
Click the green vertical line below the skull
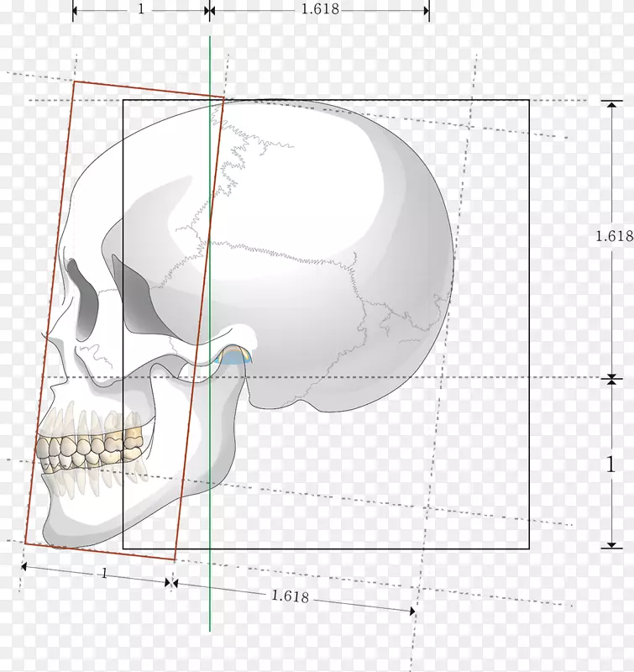coord(210,596)
